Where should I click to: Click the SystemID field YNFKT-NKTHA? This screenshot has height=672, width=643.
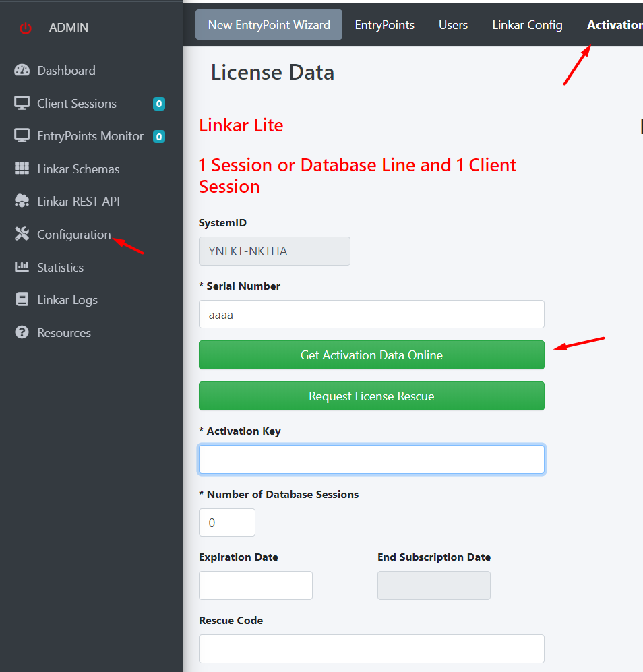274,251
